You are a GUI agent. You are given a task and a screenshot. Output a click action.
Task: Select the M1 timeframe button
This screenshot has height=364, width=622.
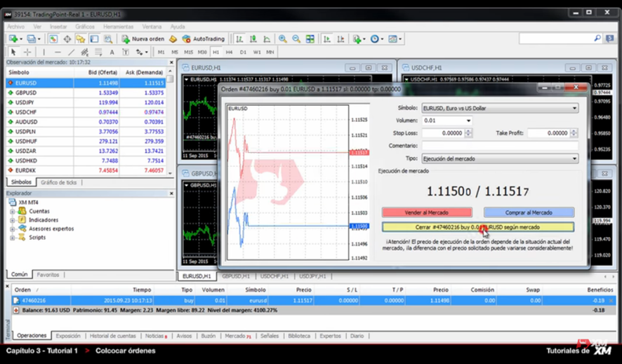click(x=161, y=52)
